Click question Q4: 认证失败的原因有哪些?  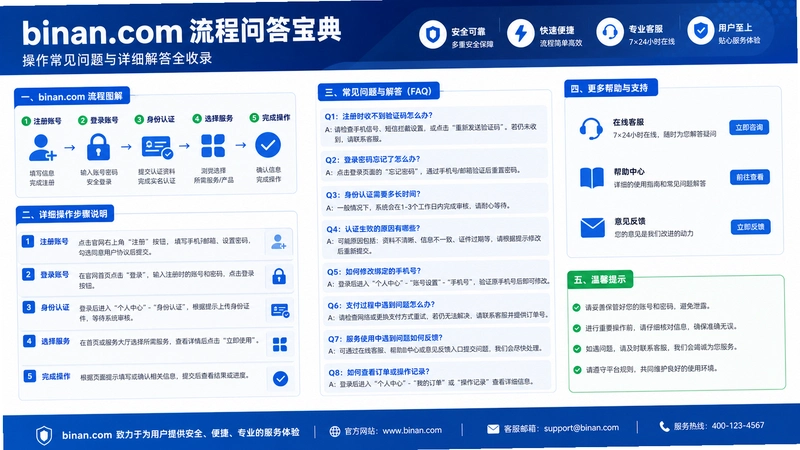click(373, 229)
